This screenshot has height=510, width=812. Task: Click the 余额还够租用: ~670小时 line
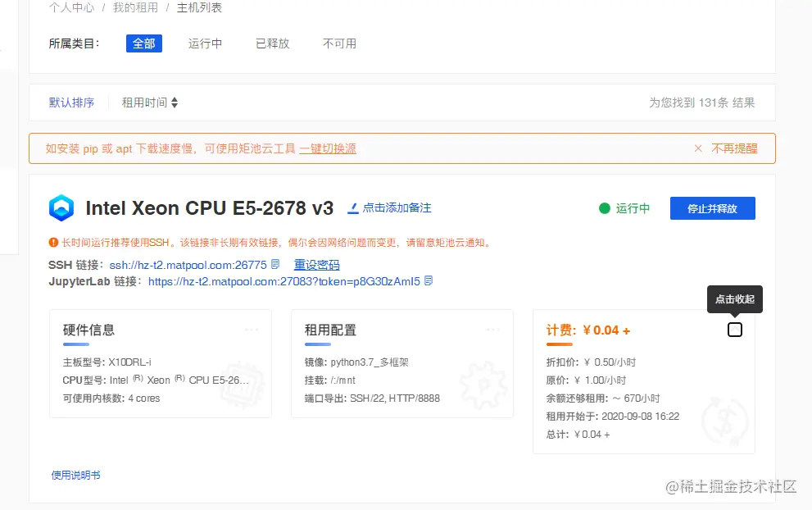coord(603,398)
